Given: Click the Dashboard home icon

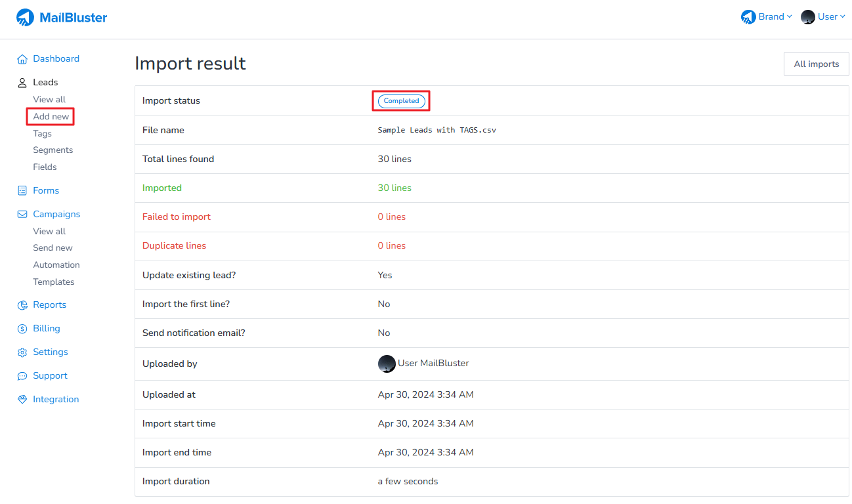Looking at the screenshot, I should 22,59.
